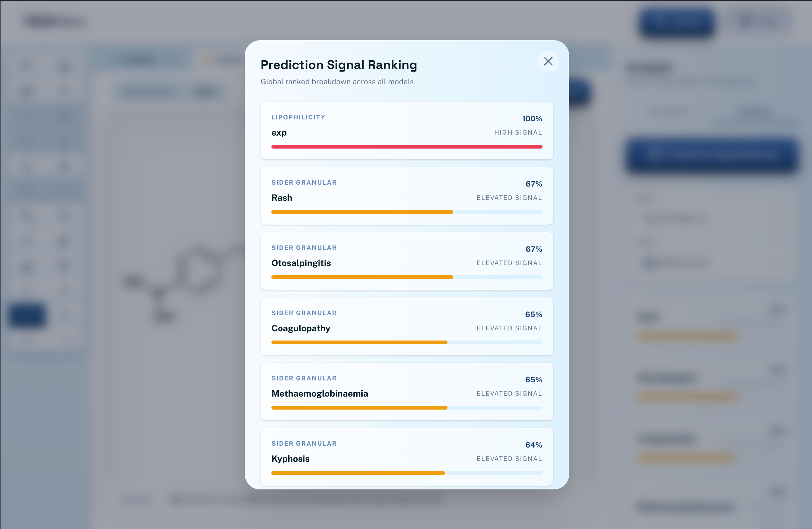The image size is (812, 529).
Task: Open the Methaemoglobinaemia entry
Action: coord(319,393)
